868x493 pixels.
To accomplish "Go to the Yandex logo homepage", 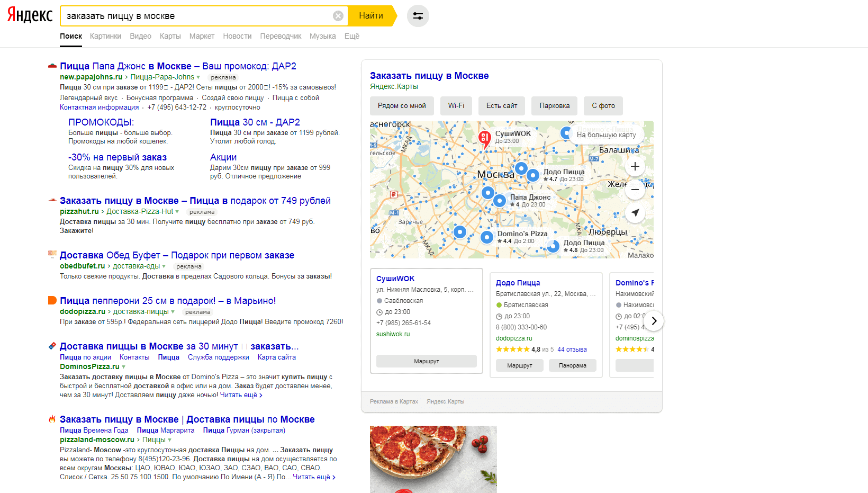I will 30,15.
